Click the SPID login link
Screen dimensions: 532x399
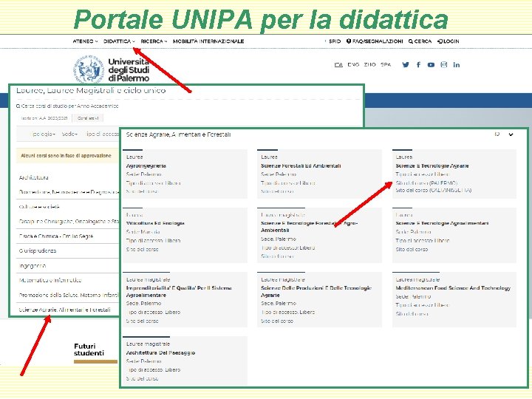pos(334,41)
